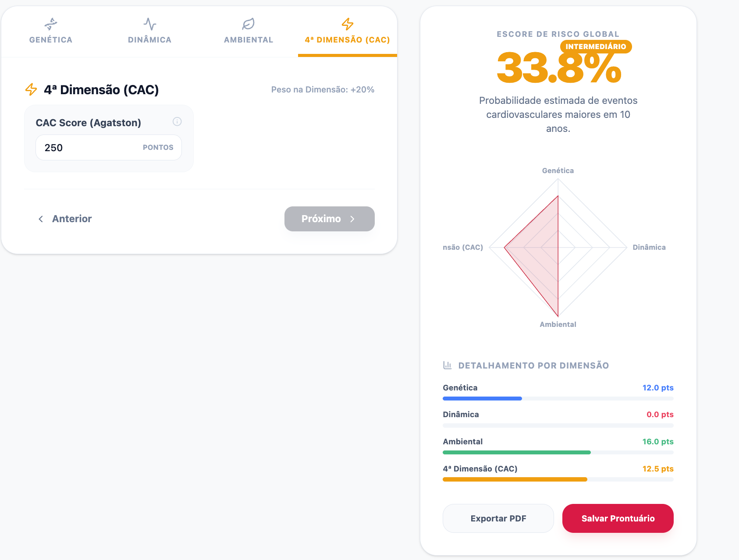739x560 pixels.
Task: Switch to the Genética tab
Action: (x=51, y=32)
